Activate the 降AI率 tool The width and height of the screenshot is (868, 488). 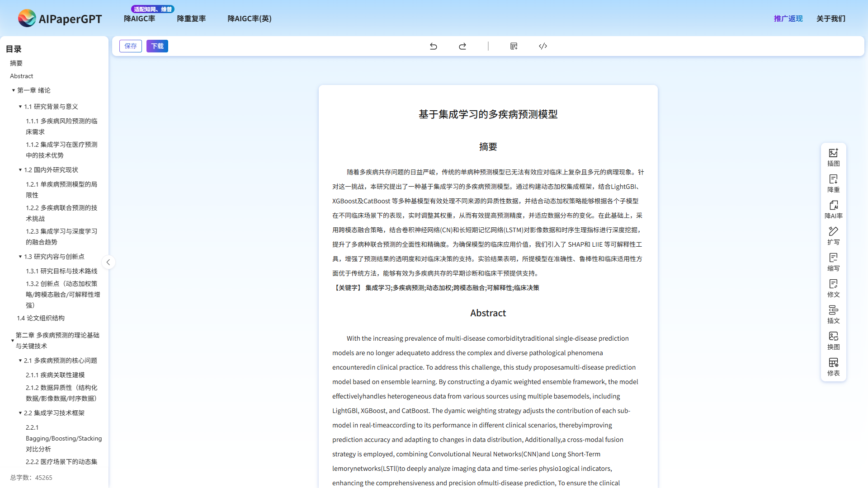click(834, 210)
